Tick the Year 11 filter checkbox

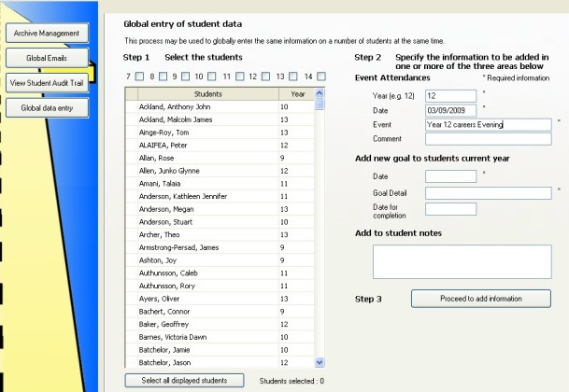(x=240, y=77)
